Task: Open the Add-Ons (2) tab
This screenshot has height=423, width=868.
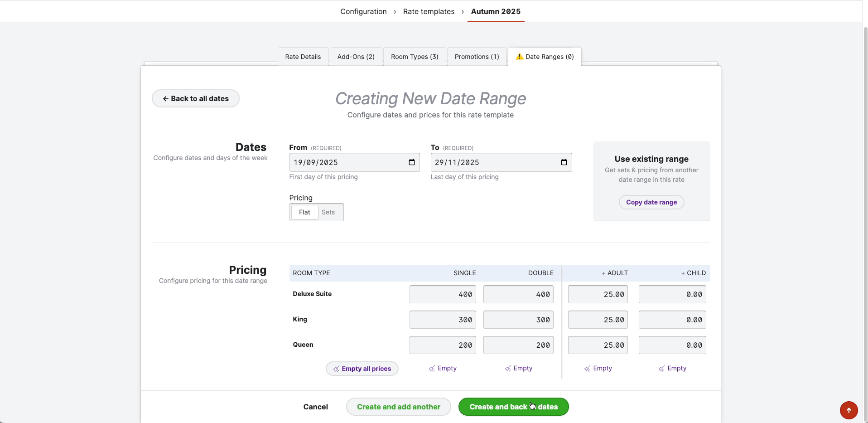Action: (x=356, y=57)
